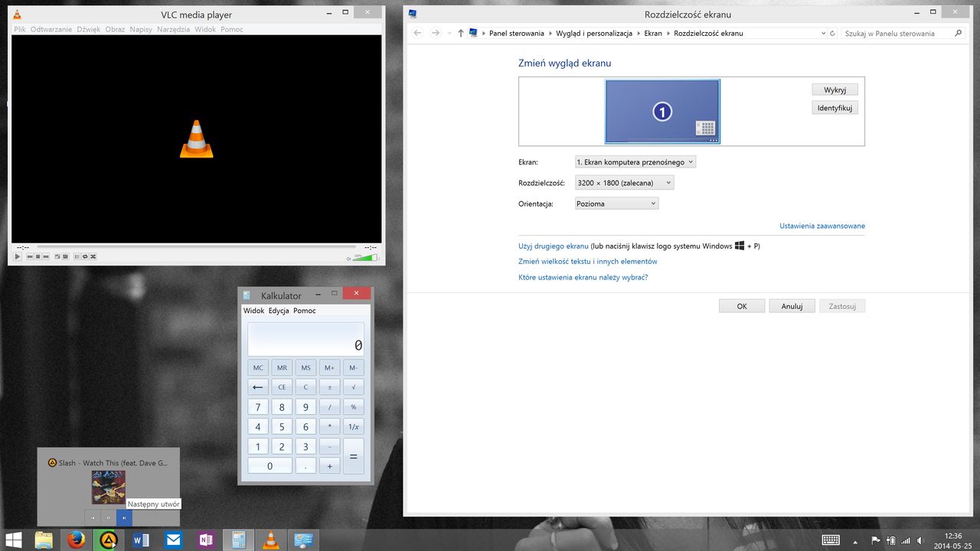The image size is (980, 551).
Task: Click the Play button in VLC
Action: tap(18, 256)
